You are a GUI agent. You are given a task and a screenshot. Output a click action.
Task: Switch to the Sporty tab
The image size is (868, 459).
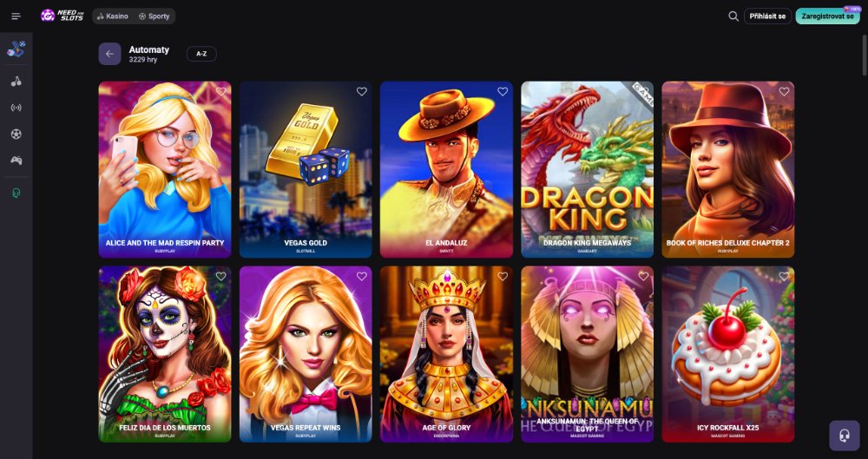pyautogui.click(x=155, y=16)
